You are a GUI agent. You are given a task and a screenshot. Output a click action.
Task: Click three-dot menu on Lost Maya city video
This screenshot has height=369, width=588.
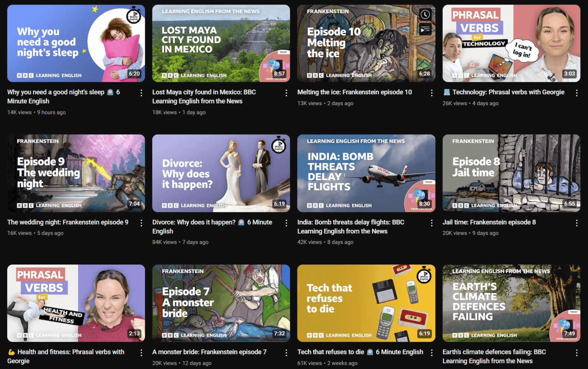(286, 93)
